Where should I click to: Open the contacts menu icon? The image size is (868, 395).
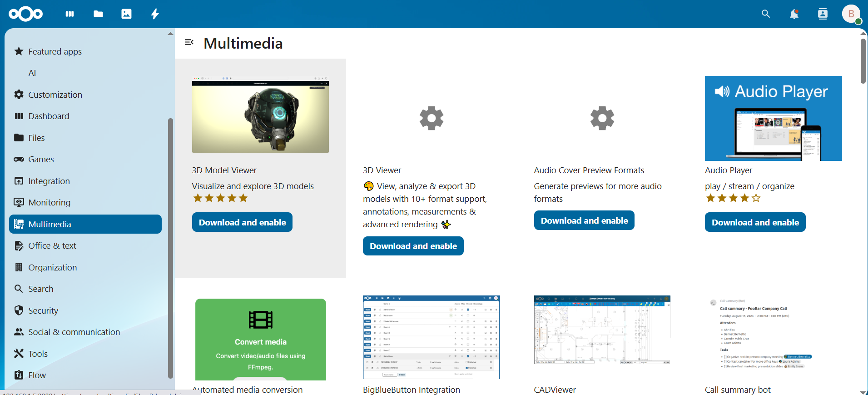coord(823,14)
